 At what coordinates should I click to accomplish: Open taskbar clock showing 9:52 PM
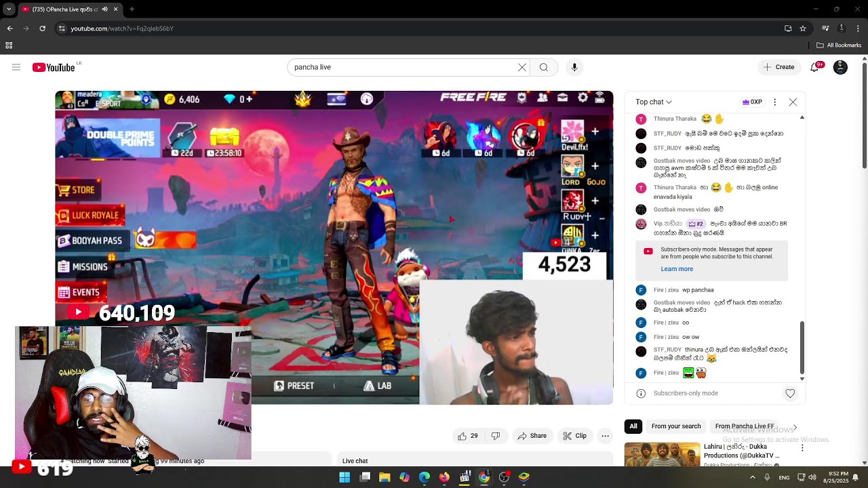pos(837,477)
